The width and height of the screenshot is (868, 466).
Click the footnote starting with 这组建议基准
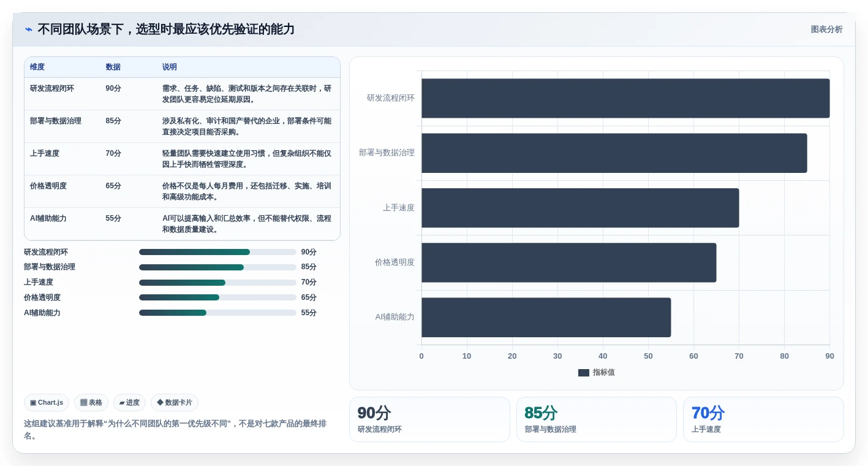[176, 430]
